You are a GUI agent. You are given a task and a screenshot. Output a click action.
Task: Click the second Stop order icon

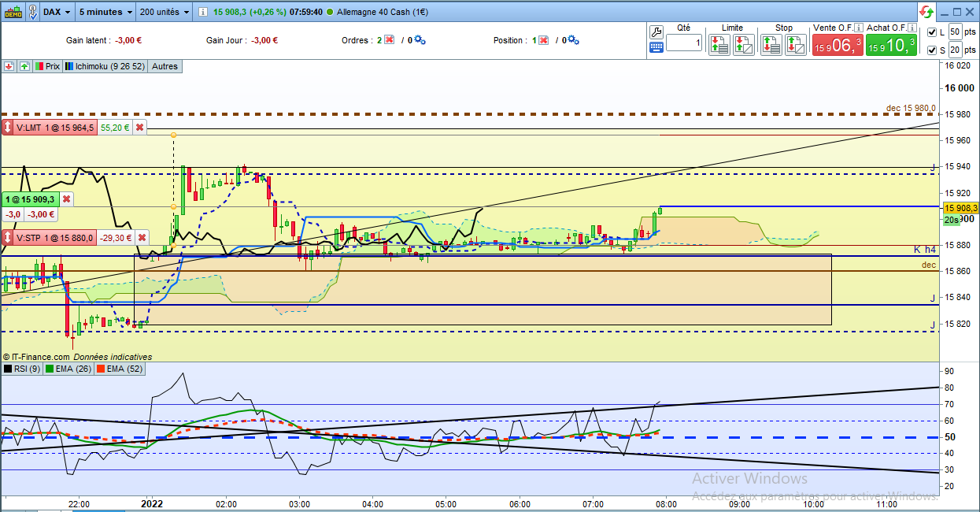point(796,44)
